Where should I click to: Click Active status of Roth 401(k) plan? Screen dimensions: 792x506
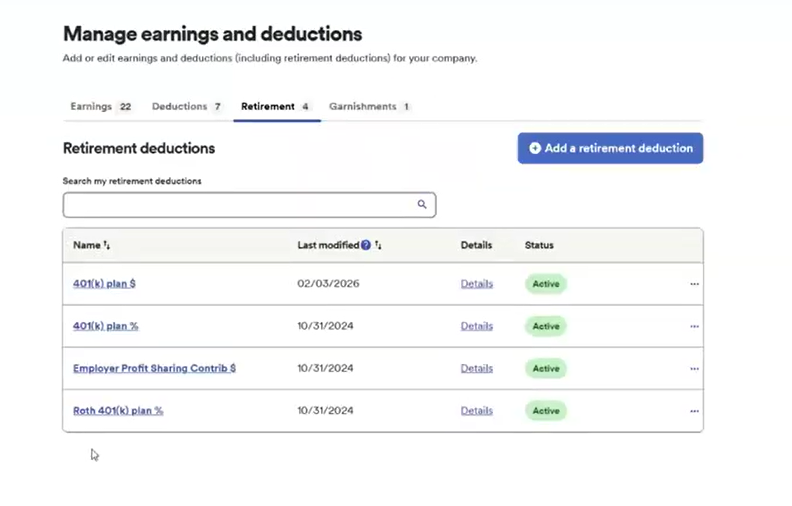point(546,411)
